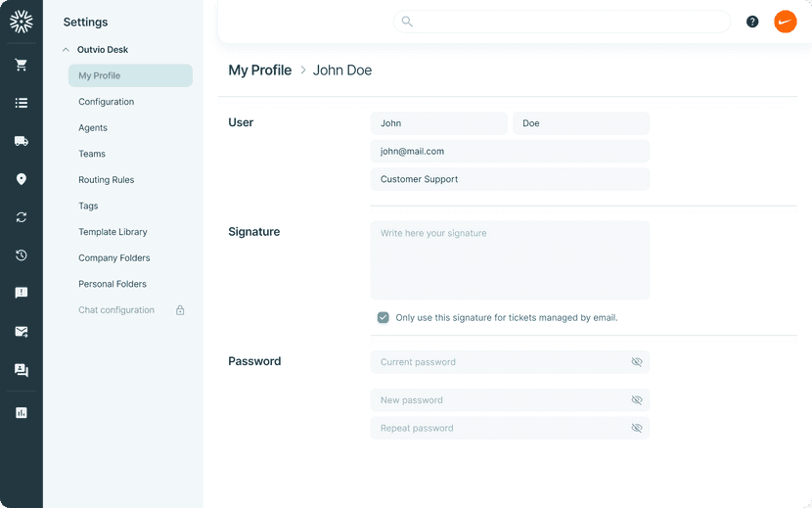Open the location pin tracking icon
Screen dimensions: 812x508
[21, 179]
